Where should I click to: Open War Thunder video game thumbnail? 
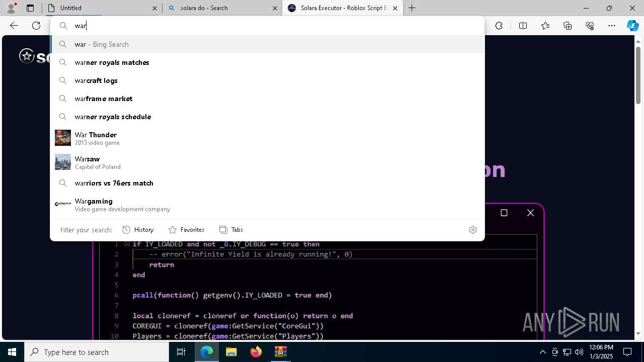click(63, 138)
